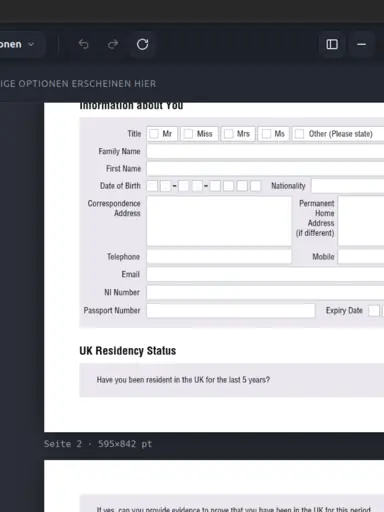The width and height of the screenshot is (384, 512).
Task: Click the Mobile input field
Action: click(361, 257)
